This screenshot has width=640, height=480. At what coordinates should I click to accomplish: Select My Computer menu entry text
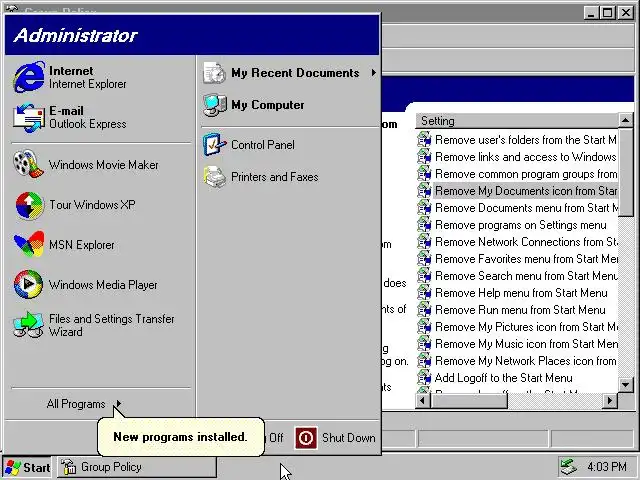point(268,105)
